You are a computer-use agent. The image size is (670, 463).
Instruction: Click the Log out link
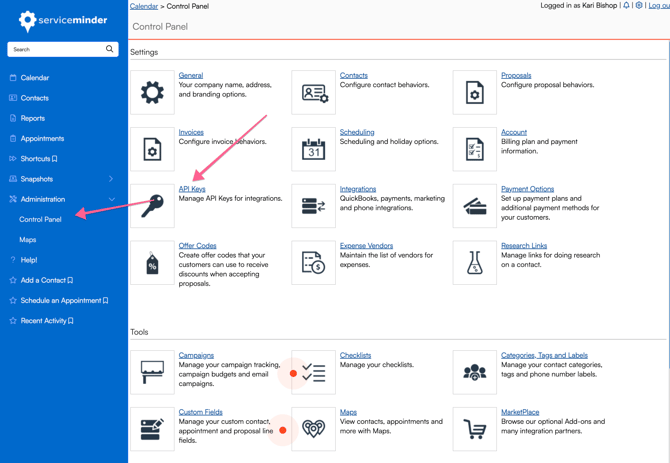pos(659,6)
